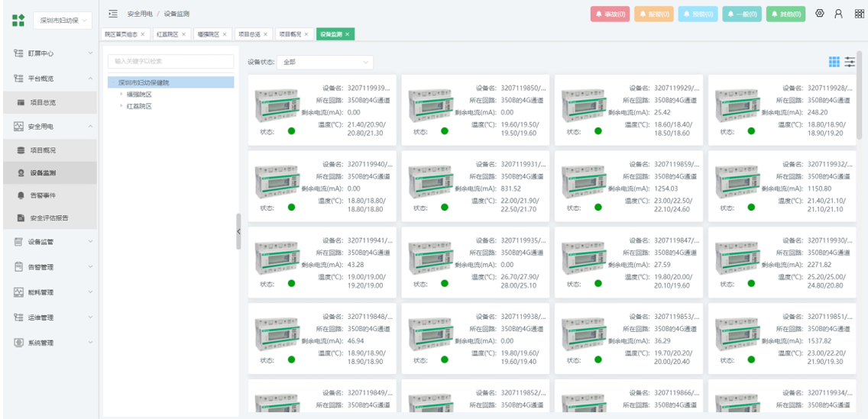The height and width of the screenshot is (419, 868).
Task: Click the orange 报警(0) alarm button
Action: pyautogui.click(x=654, y=15)
